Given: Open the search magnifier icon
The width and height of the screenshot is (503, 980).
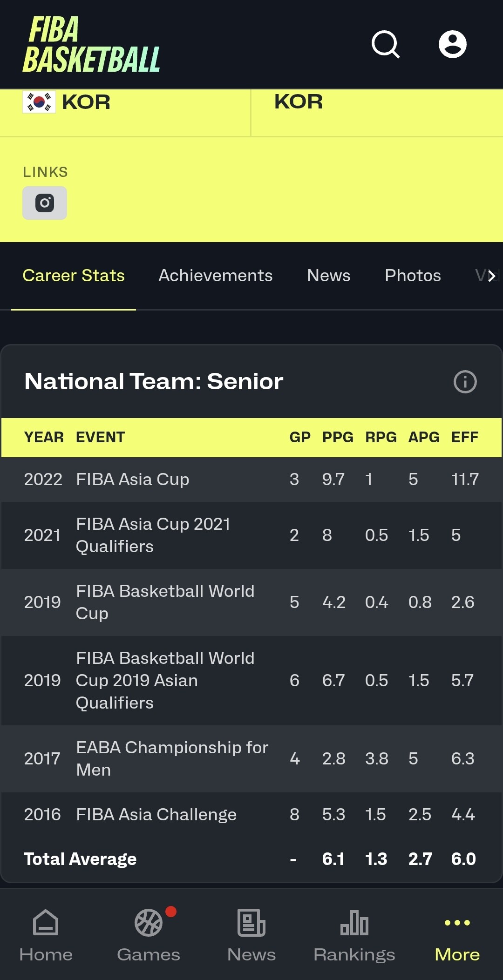Looking at the screenshot, I should pos(386,45).
